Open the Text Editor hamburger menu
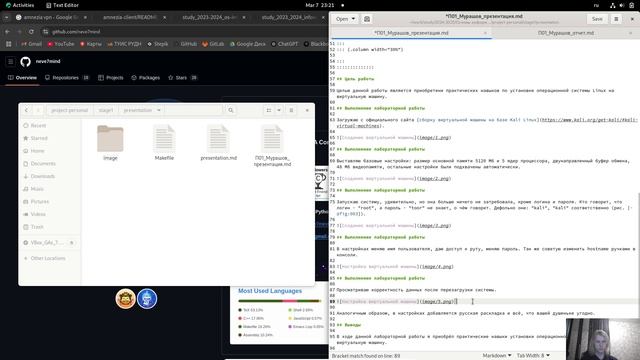Viewport: 640px width, 360px height. pyautogui.click(x=616, y=19)
